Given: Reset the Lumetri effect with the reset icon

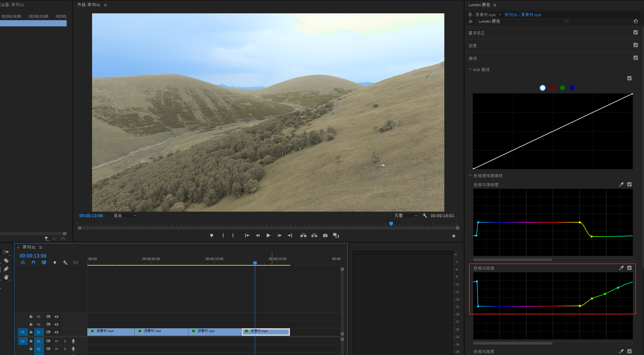Looking at the screenshot, I should [x=635, y=21].
